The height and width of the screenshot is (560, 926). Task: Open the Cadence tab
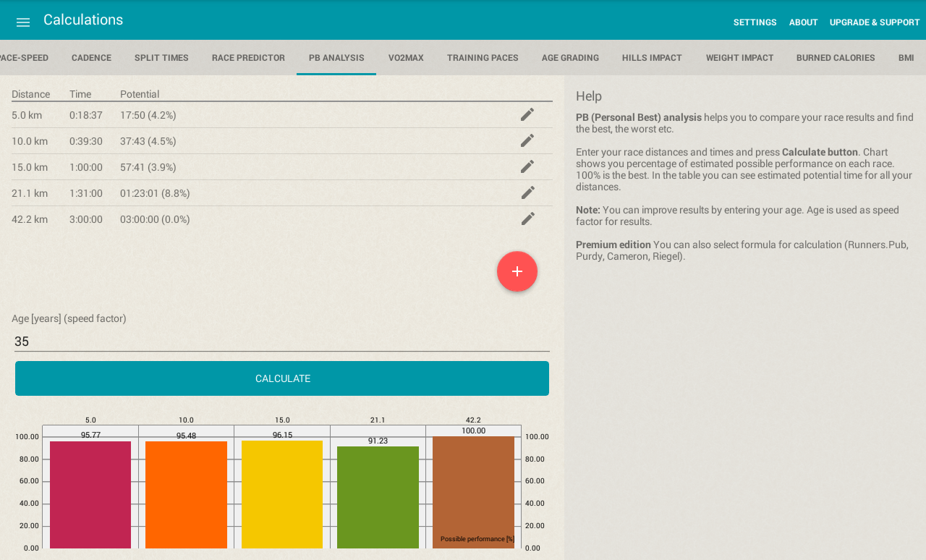91,58
